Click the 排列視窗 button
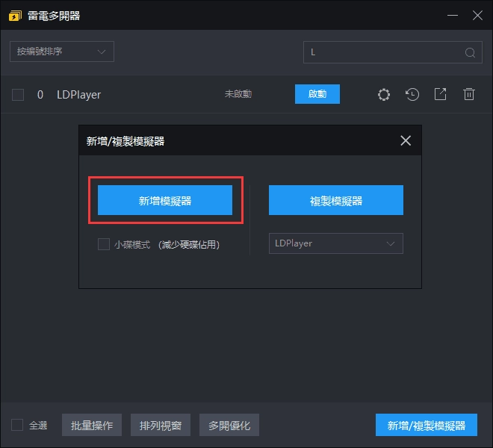Viewport: 493px width, 448px height. (161, 425)
